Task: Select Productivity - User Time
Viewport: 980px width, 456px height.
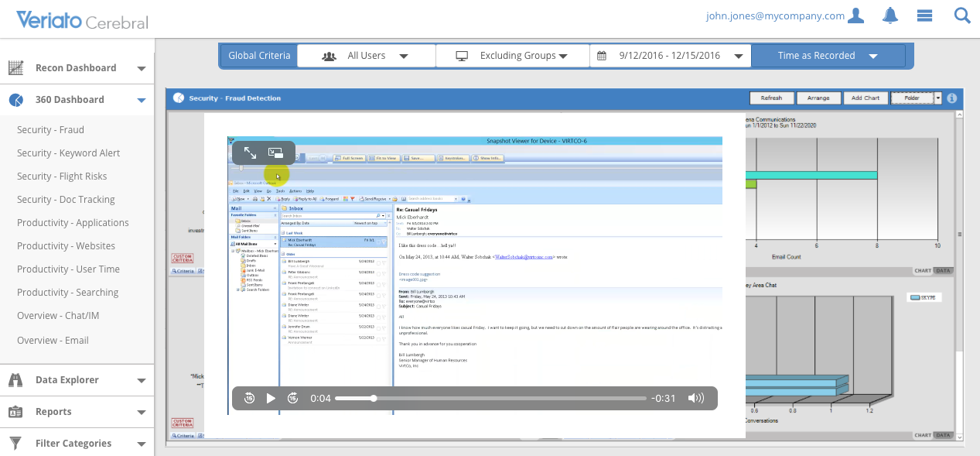Action: [68, 269]
